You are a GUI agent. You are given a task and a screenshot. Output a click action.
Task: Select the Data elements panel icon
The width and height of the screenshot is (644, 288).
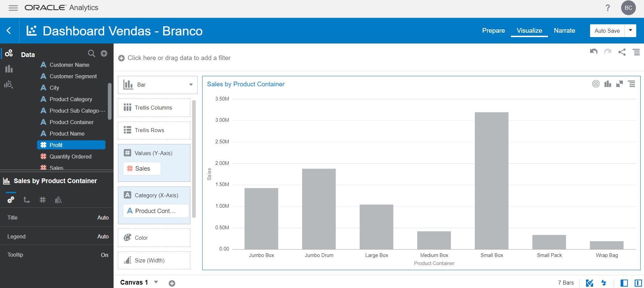click(9, 53)
